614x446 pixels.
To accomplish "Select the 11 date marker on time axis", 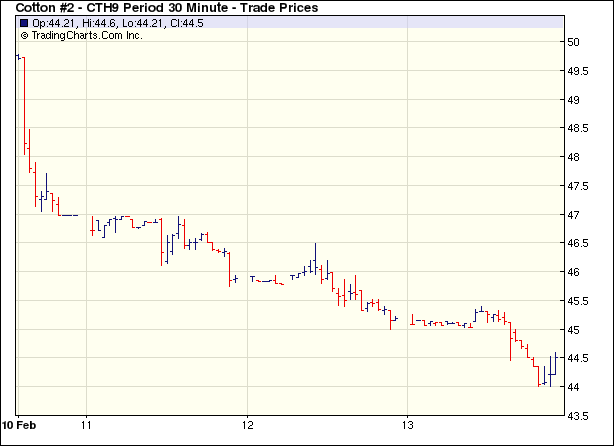I will click(x=87, y=423).
